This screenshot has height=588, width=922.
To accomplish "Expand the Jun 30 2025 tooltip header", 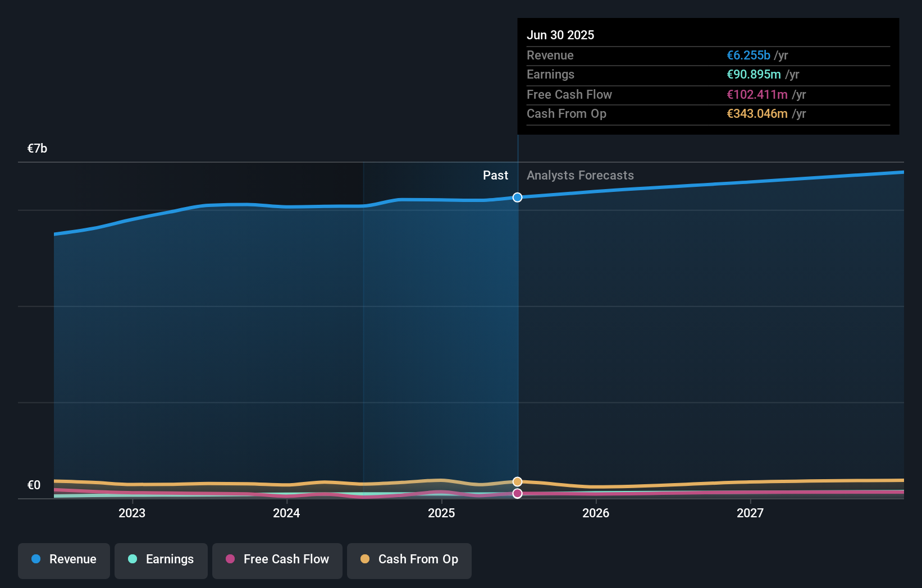I will click(560, 35).
